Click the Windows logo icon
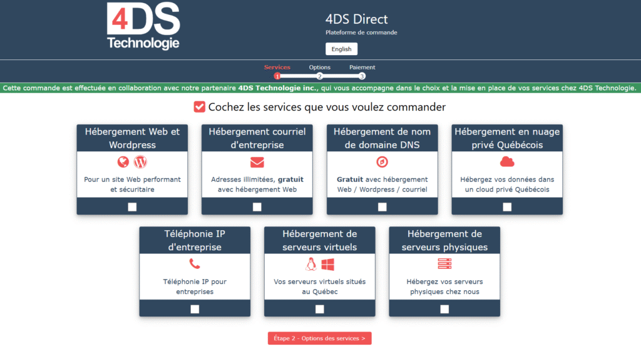 328,265
